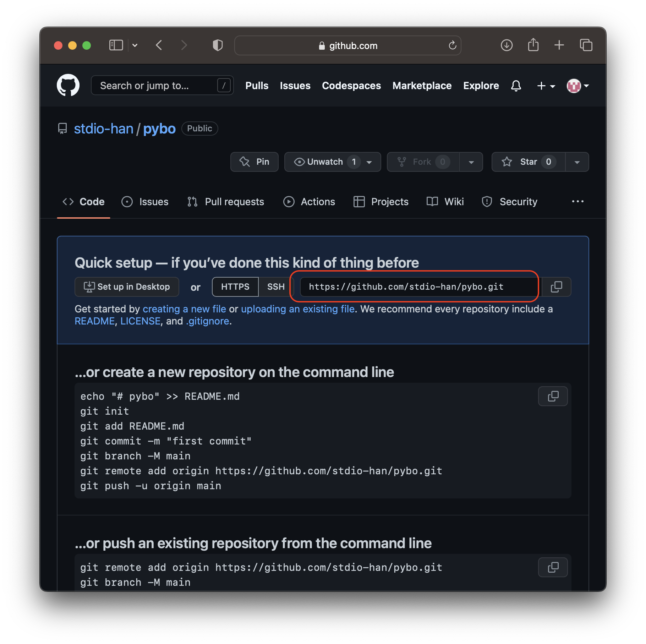
Task: Choose the HTTPS clone option
Action: pos(235,287)
